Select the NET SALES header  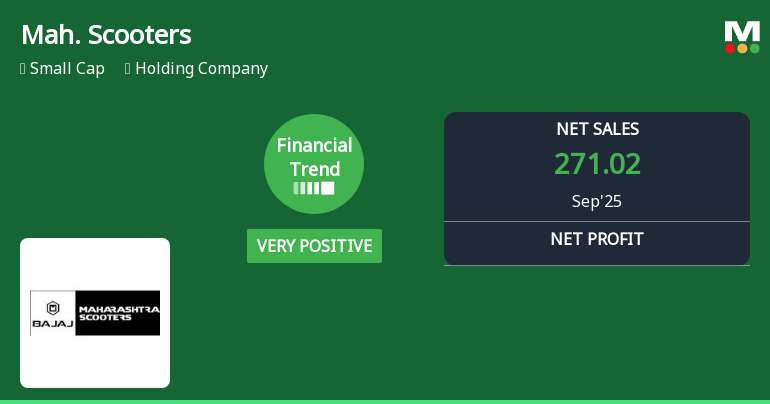tap(597, 129)
